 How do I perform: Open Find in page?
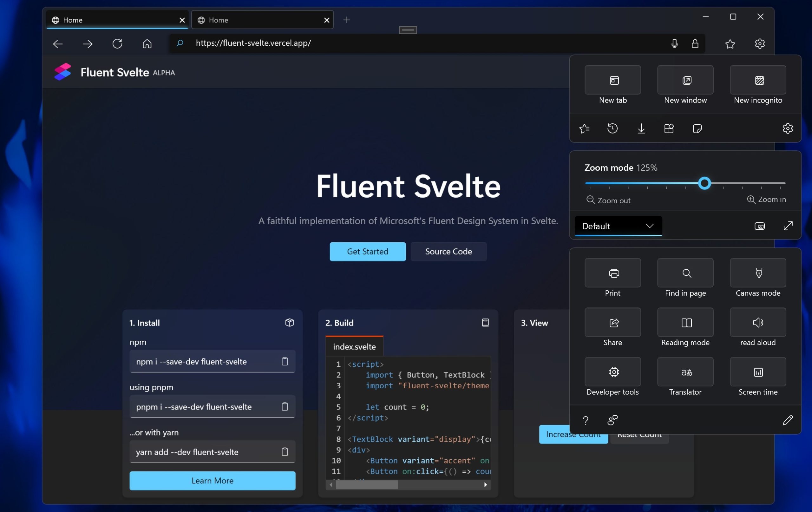point(685,273)
